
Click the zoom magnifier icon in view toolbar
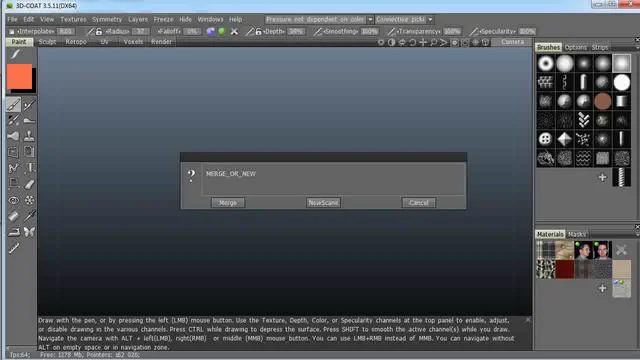[433, 42]
